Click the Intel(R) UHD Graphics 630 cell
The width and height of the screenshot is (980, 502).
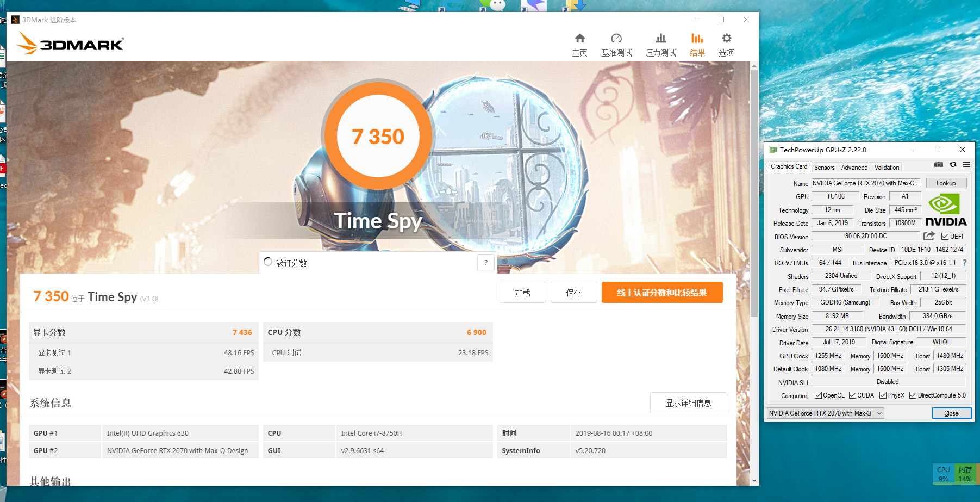(x=180, y=433)
